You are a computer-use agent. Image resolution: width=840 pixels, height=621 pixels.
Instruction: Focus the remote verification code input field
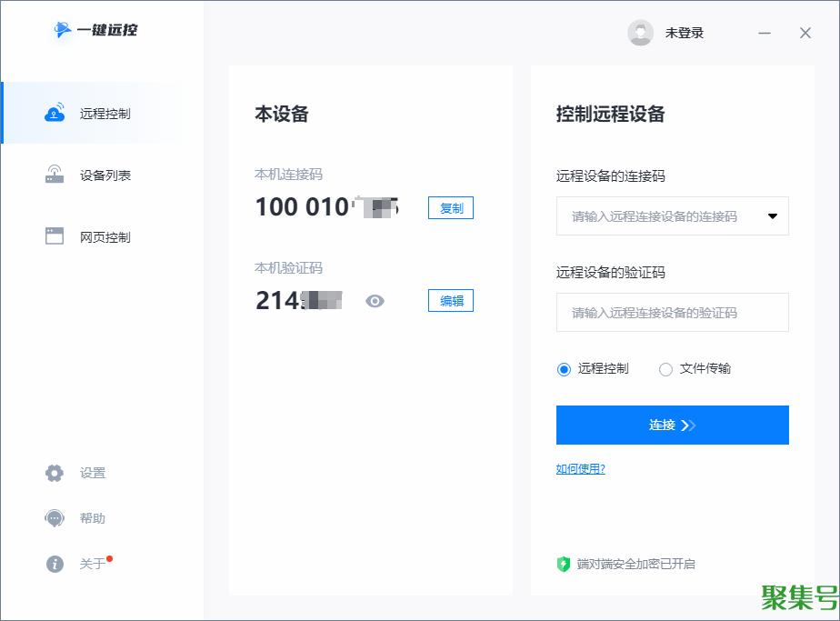[x=672, y=313]
